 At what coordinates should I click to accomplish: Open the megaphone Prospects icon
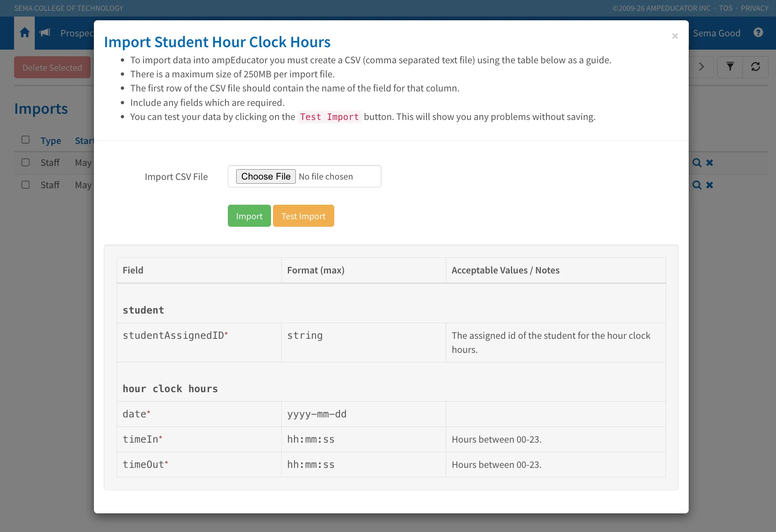click(45, 33)
